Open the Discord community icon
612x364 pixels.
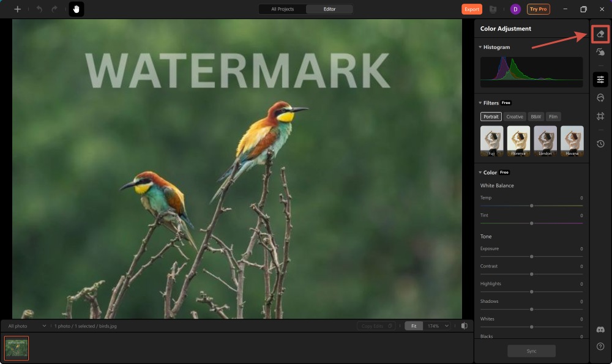(x=600, y=329)
